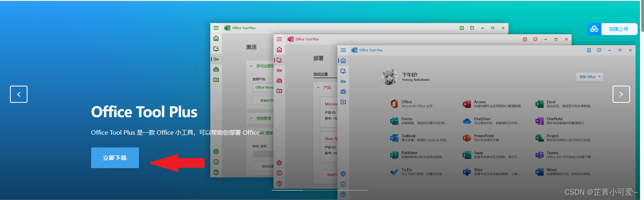
Task: Go to the next carousel slide
Action: click(621, 94)
